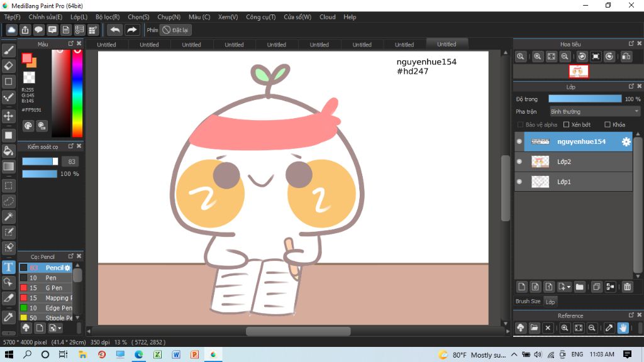Click the rainbow hue bar
This screenshot has width=644, height=362.
77,93
